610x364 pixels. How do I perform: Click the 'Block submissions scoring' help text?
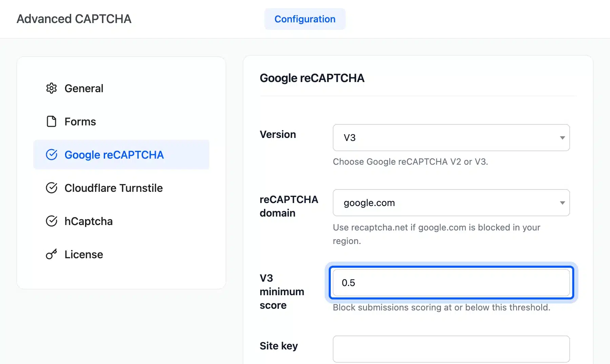(442, 307)
